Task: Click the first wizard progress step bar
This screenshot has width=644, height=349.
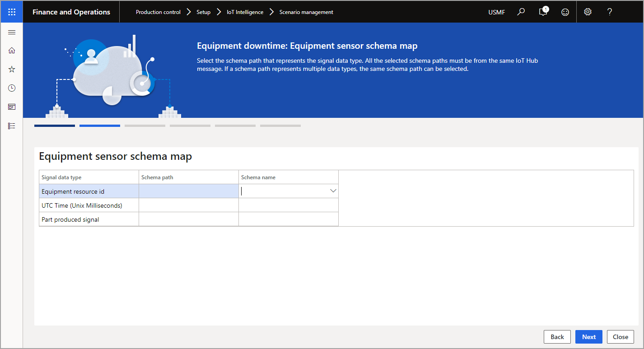Action: point(55,126)
